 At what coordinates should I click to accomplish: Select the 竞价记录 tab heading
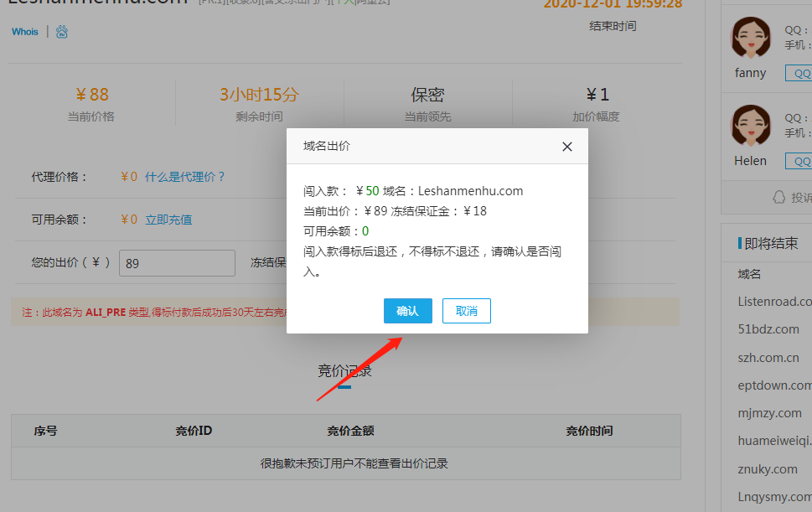coord(344,371)
